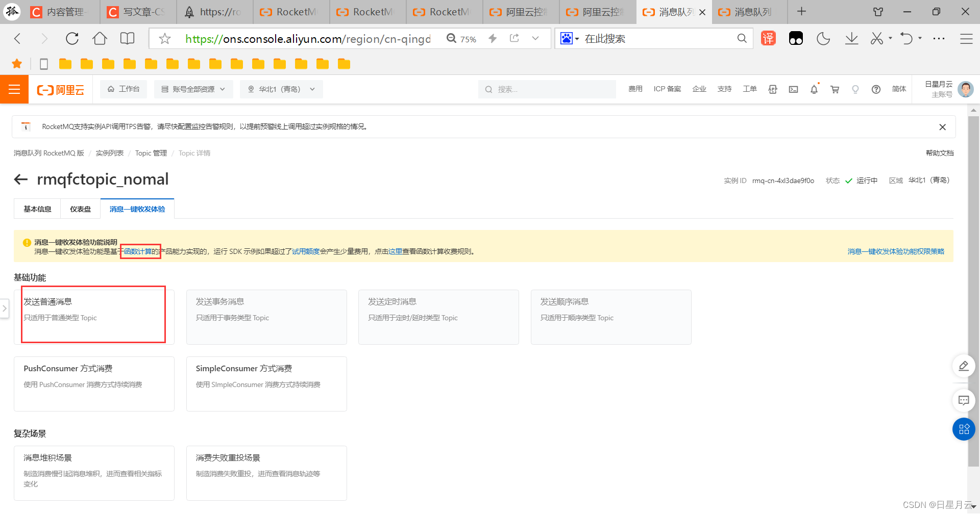The image size is (980, 514).
Task: Click the 实例列表 breadcrumb
Action: [110, 153]
